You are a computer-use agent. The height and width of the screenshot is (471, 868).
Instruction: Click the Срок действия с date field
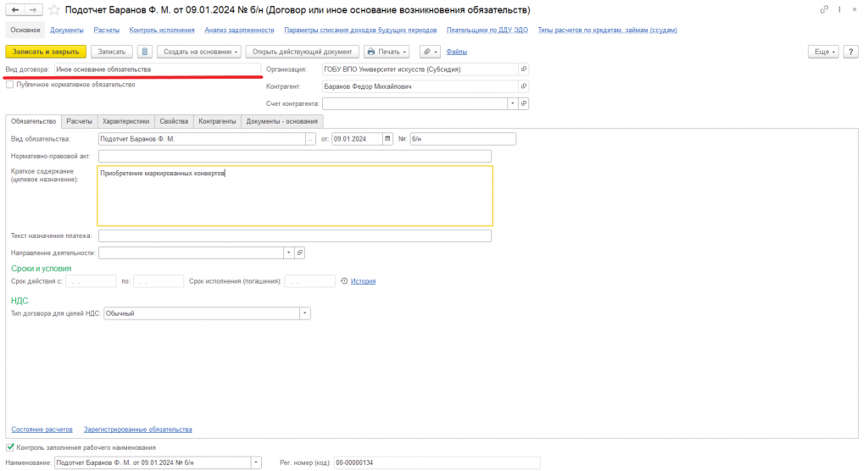(91, 281)
